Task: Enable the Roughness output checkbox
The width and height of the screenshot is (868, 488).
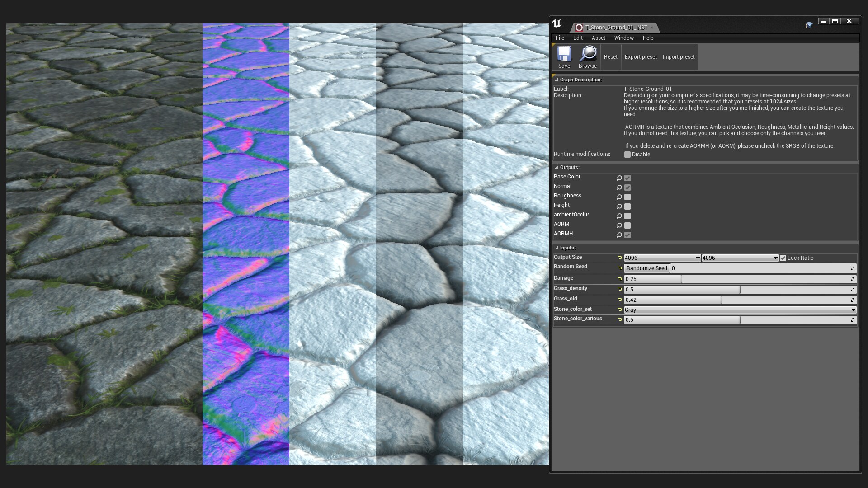Action: pos(627,197)
